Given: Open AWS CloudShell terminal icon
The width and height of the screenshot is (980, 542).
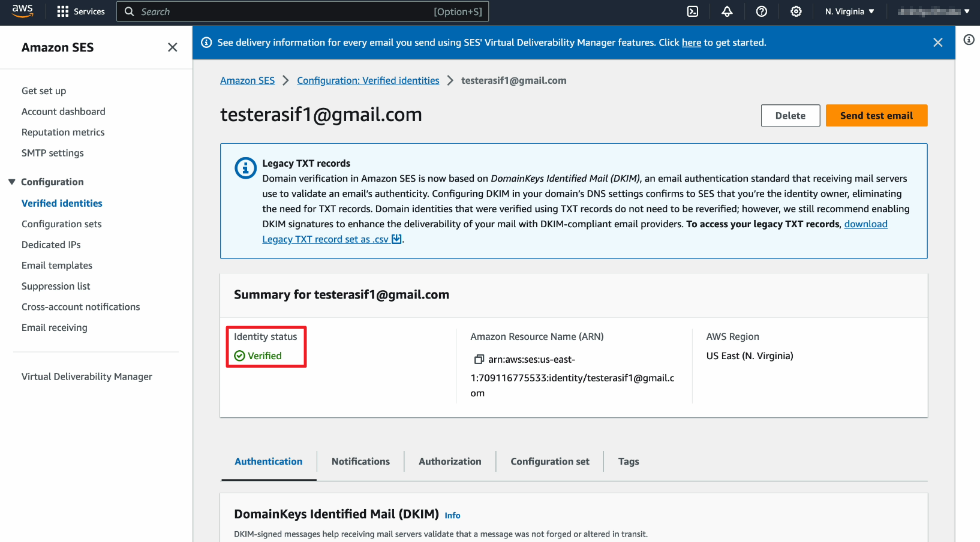Looking at the screenshot, I should pyautogui.click(x=693, y=11).
